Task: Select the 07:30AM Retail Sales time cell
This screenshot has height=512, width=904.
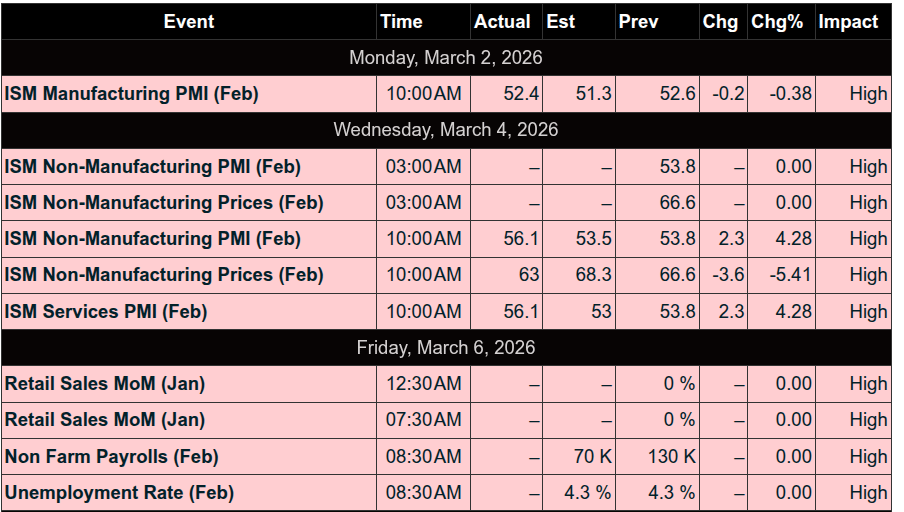Action: click(424, 420)
